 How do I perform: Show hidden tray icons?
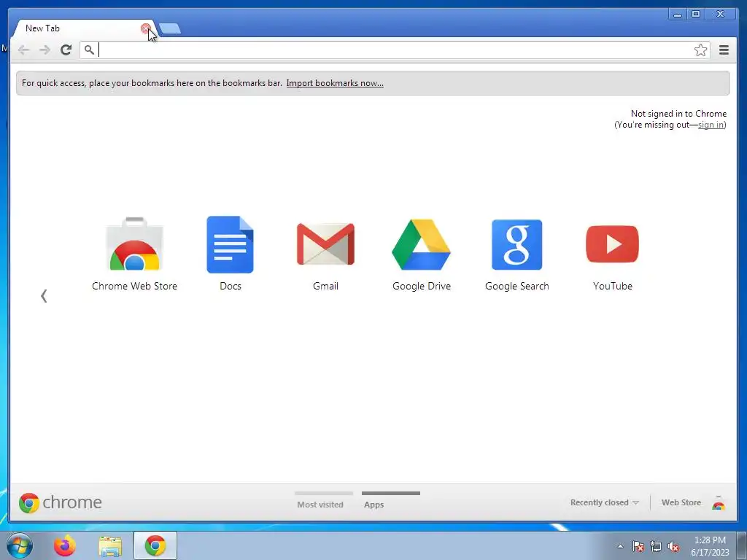pyautogui.click(x=620, y=546)
